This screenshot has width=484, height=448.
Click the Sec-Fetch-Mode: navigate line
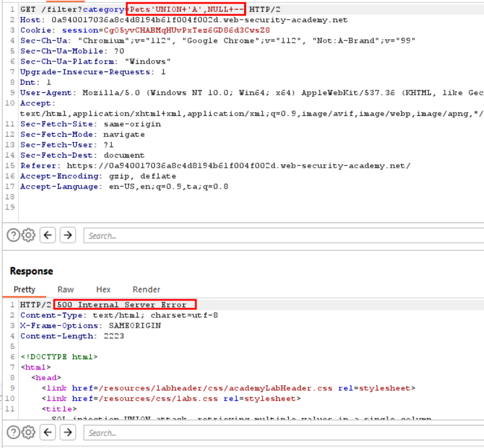[x=82, y=134]
